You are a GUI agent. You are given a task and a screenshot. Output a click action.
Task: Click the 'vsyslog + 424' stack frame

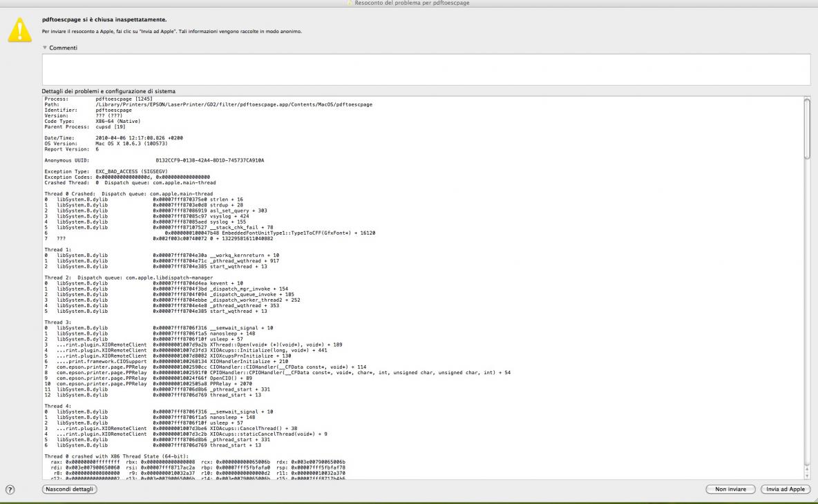(146, 216)
